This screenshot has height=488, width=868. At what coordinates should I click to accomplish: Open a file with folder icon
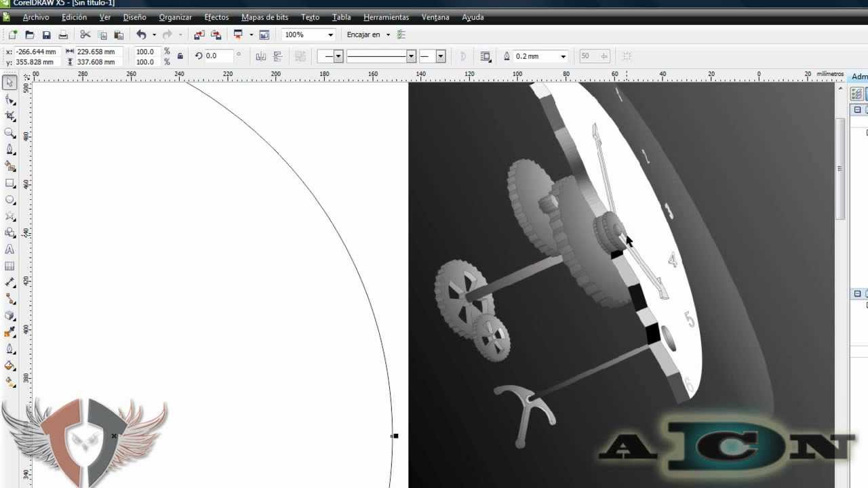29,35
